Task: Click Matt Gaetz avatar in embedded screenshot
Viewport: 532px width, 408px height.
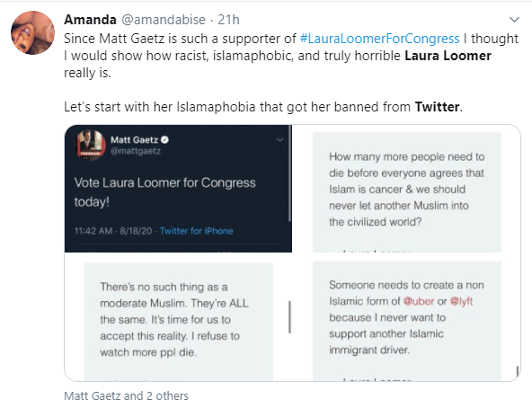Action: tap(90, 145)
